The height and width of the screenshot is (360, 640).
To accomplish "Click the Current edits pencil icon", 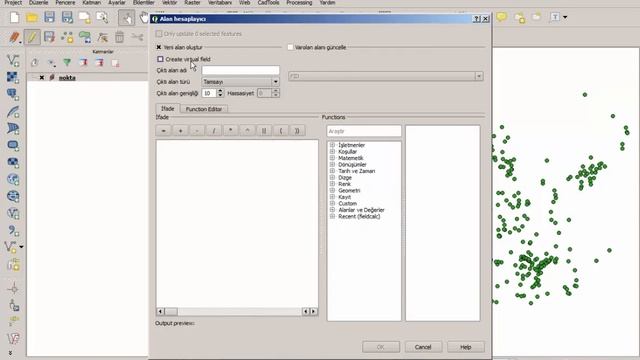I will click(x=15, y=37).
